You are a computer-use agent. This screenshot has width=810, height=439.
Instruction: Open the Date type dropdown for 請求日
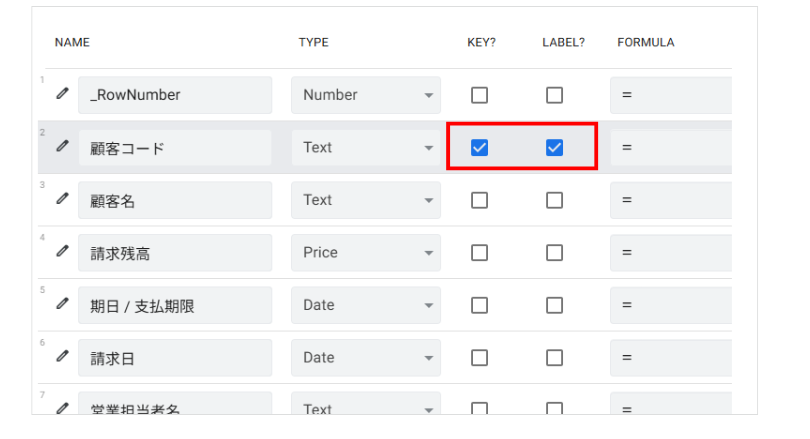click(366, 358)
